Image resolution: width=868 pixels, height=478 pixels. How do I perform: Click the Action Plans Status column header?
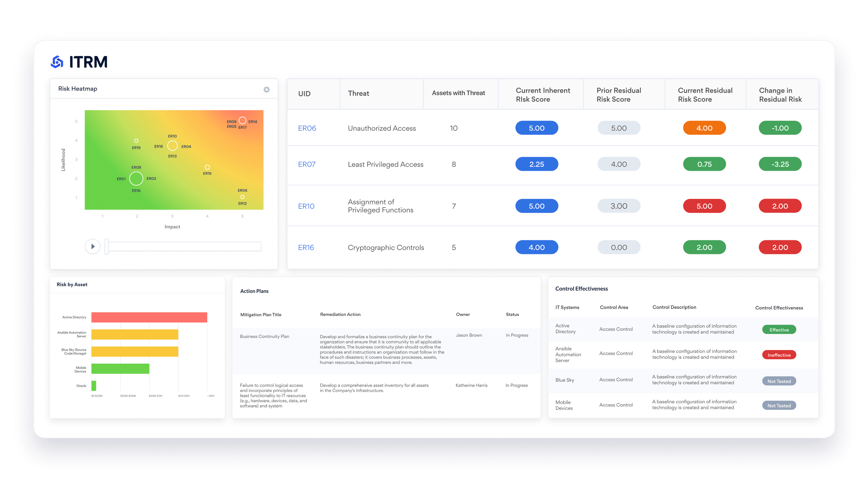(x=512, y=314)
